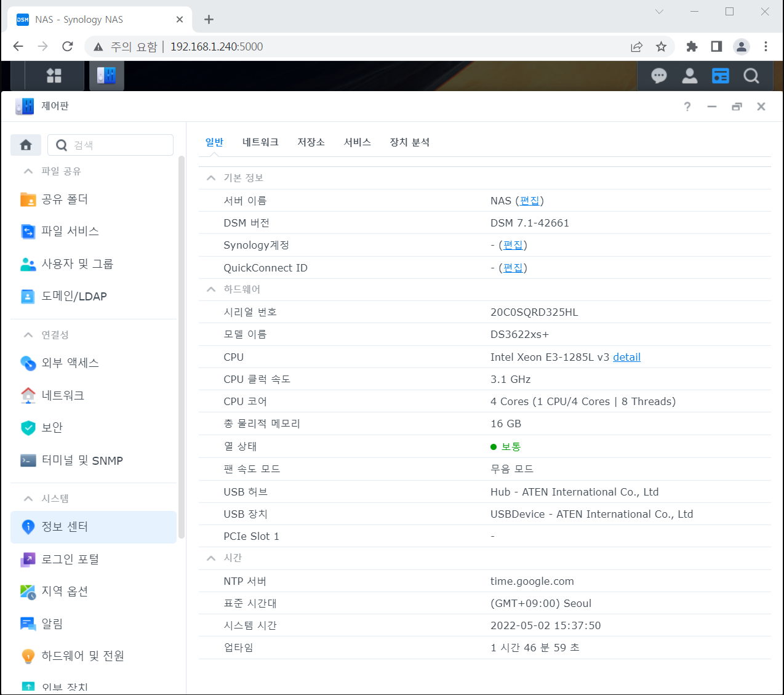Click the time.google.com NTP server value
The width and height of the screenshot is (784, 695).
pos(532,581)
